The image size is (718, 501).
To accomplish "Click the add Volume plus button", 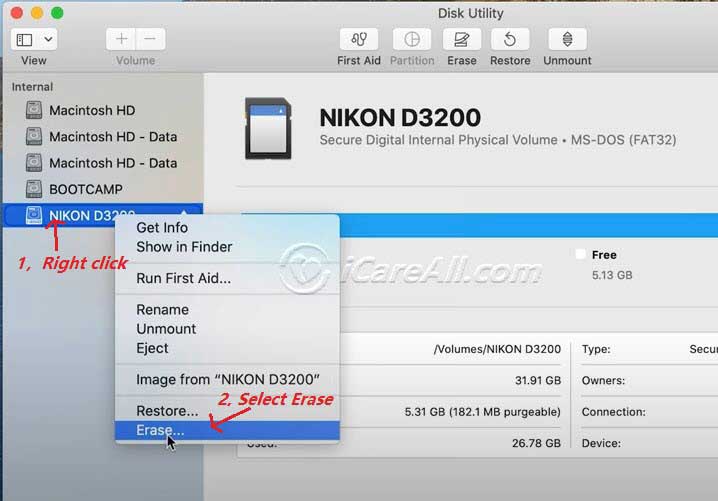I will point(121,39).
